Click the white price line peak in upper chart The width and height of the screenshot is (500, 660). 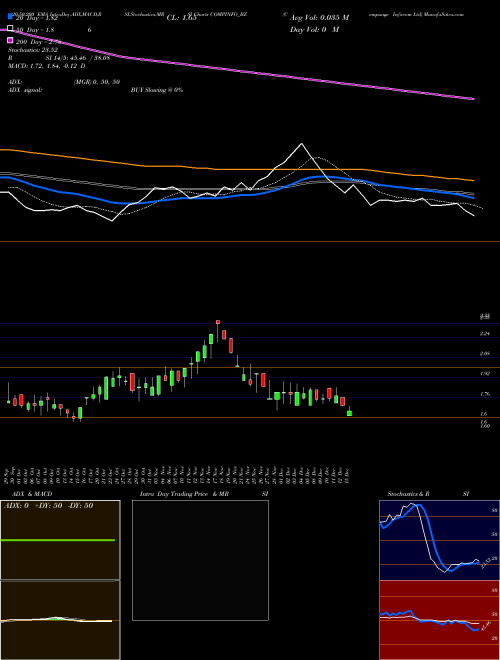point(301,144)
